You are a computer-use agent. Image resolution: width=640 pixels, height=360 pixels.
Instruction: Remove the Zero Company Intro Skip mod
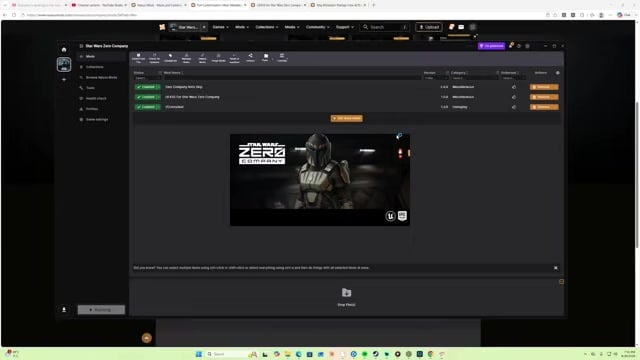pos(544,87)
